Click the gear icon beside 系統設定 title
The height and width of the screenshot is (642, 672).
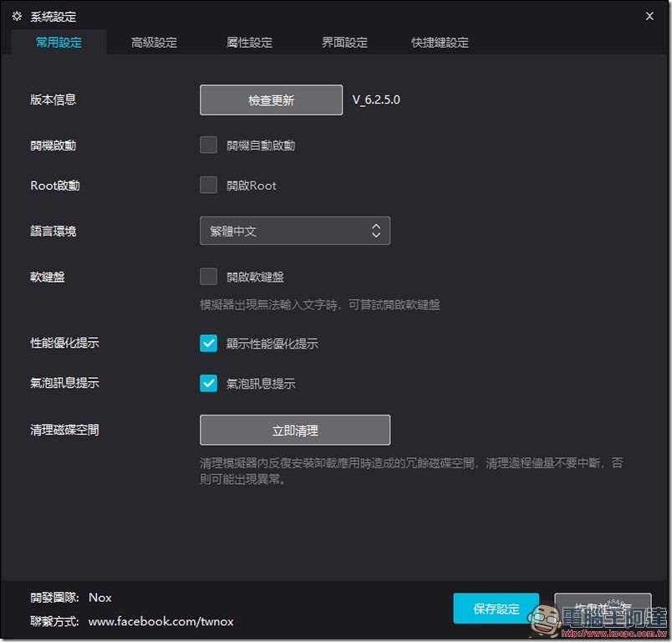click(x=17, y=16)
